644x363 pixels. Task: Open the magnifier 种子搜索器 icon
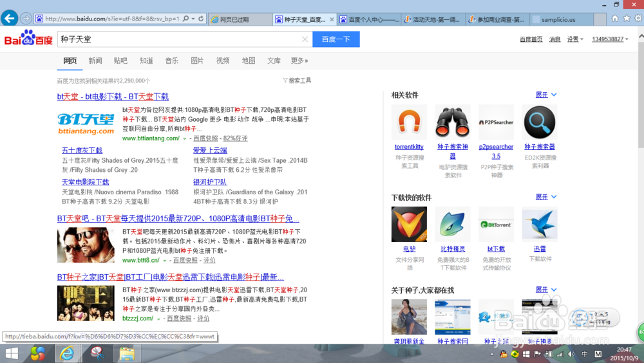click(540, 122)
